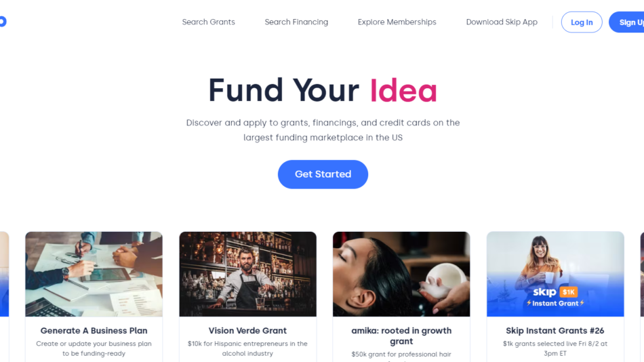
Task: Click the $1K badge on Skip card
Action: 569,292
